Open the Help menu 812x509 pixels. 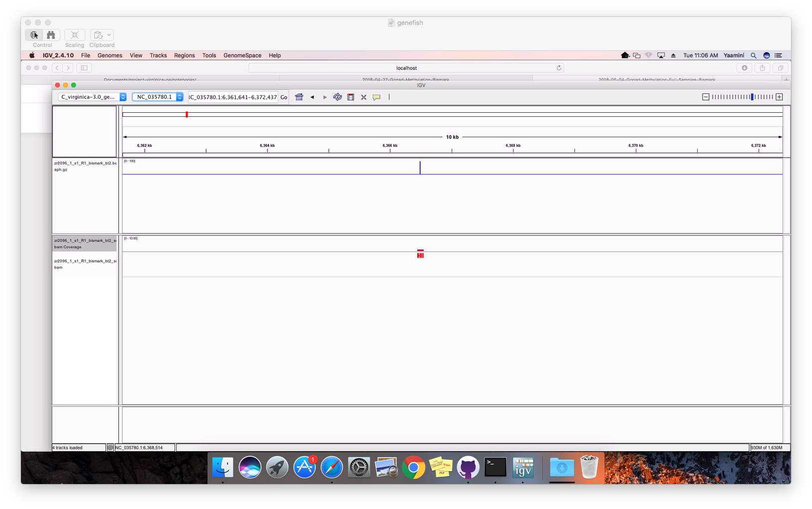(274, 55)
